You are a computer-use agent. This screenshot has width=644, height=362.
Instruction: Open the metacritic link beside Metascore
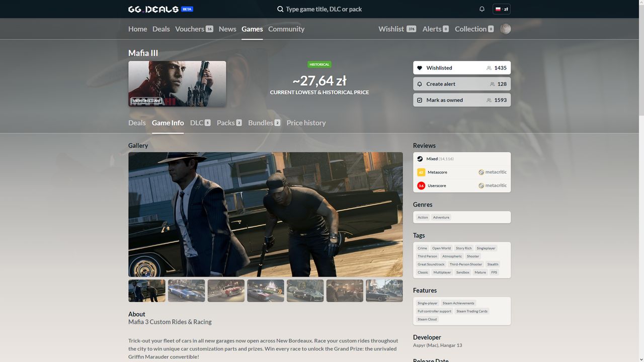click(493, 172)
